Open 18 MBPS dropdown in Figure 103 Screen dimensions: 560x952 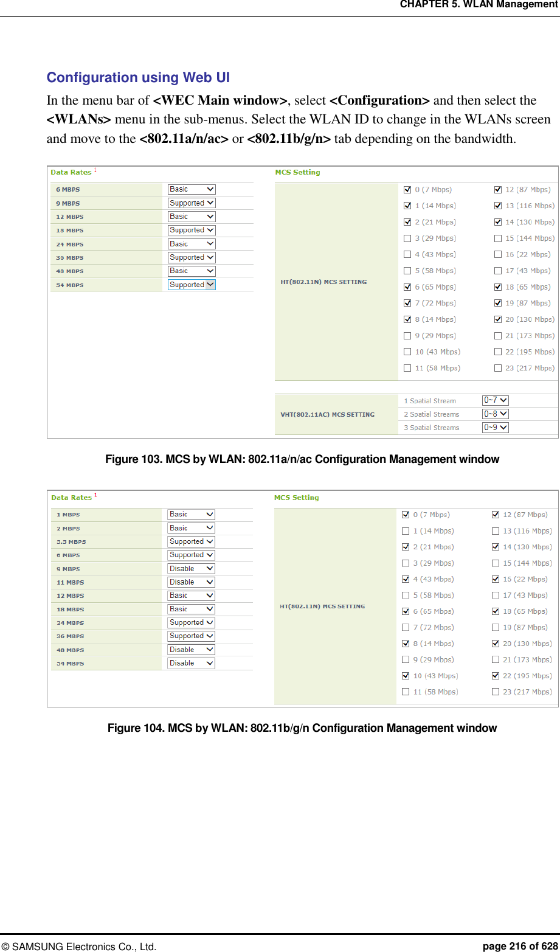(x=192, y=230)
